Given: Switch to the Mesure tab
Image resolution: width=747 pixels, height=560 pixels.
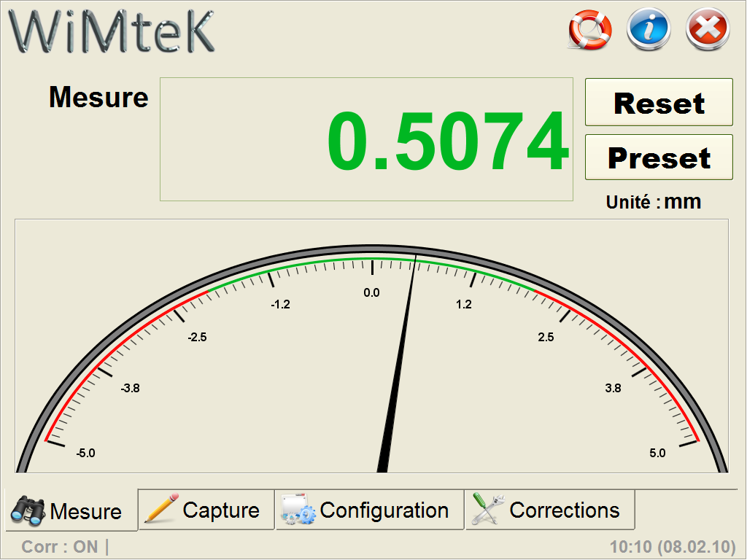Looking at the screenshot, I should point(71,510).
